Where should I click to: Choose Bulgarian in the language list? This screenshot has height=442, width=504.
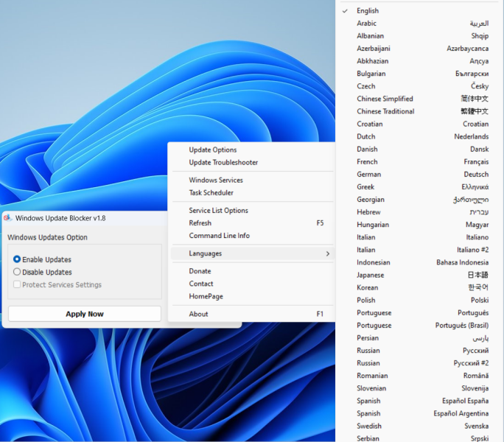pos(419,73)
